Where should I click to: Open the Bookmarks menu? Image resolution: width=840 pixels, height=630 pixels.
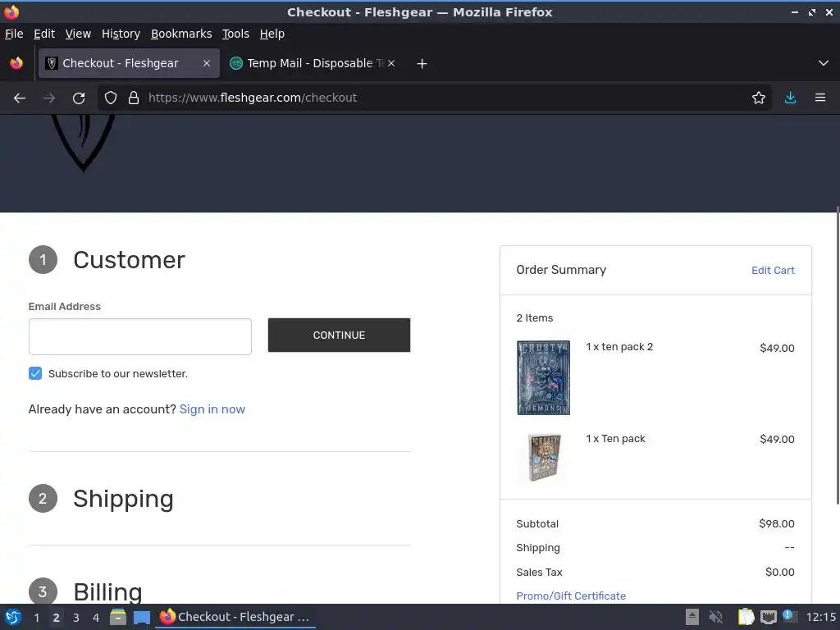click(181, 34)
